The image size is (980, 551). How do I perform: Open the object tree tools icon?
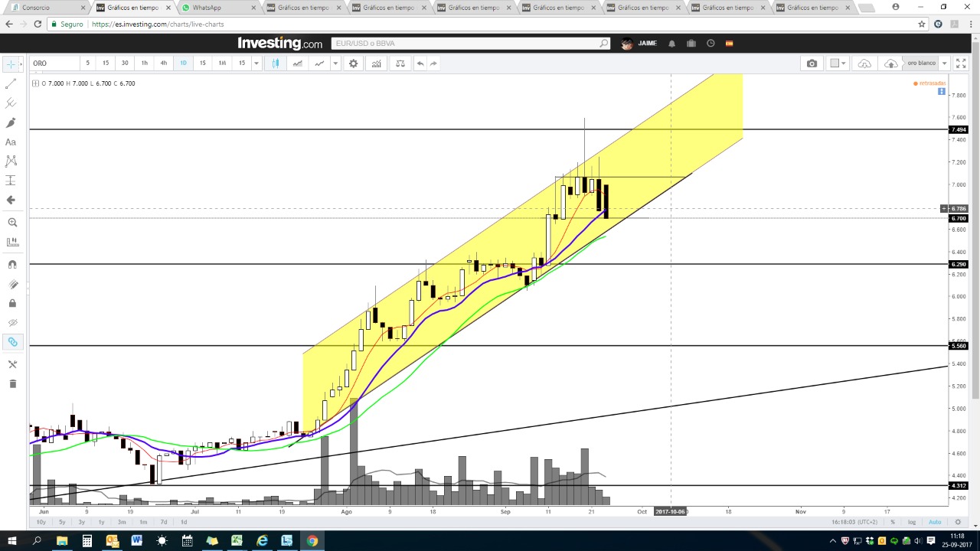(x=11, y=364)
